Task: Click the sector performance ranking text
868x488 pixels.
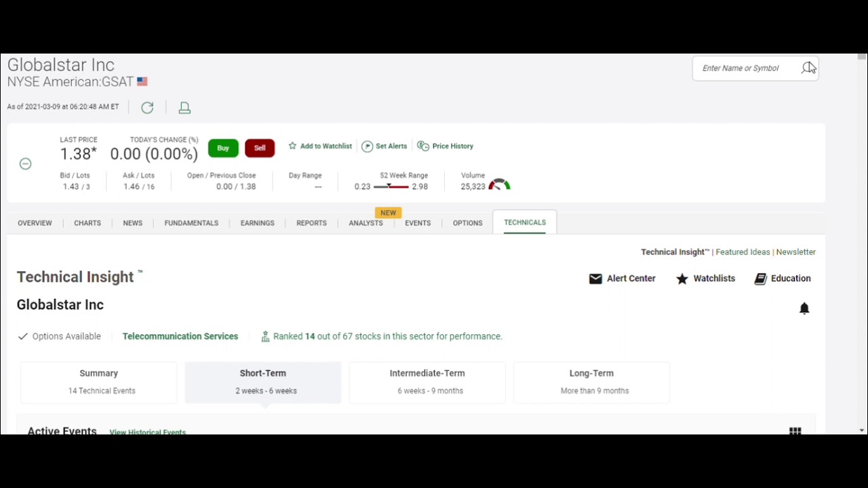Action: pyautogui.click(x=388, y=336)
